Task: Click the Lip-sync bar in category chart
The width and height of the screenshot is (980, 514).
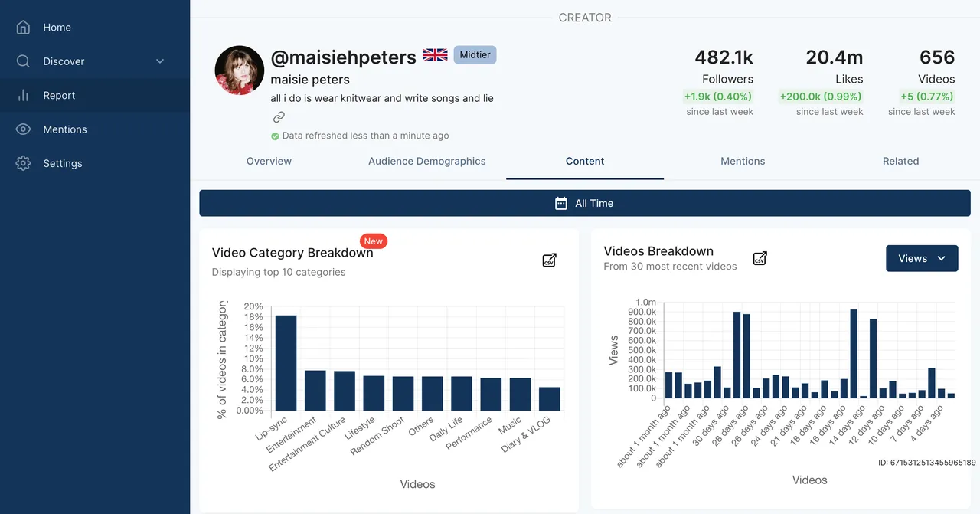Action: click(x=286, y=362)
